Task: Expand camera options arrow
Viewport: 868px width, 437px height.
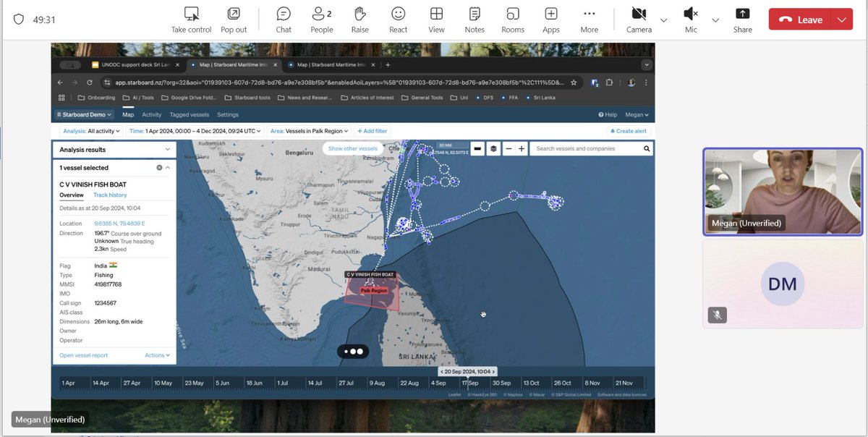Action: tap(663, 20)
